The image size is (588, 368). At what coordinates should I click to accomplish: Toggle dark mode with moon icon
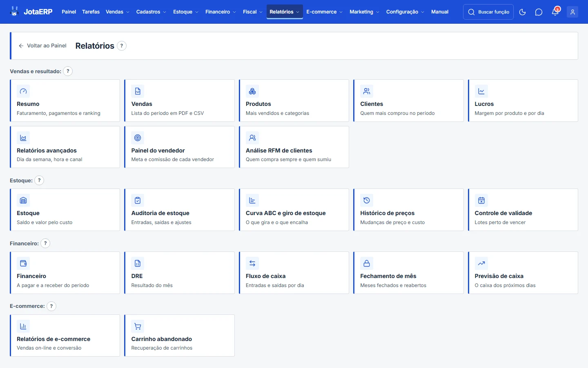click(x=522, y=12)
